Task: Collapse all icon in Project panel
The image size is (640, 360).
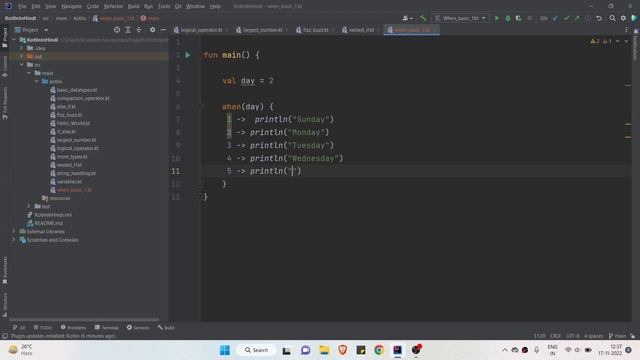Action: tap(139, 30)
